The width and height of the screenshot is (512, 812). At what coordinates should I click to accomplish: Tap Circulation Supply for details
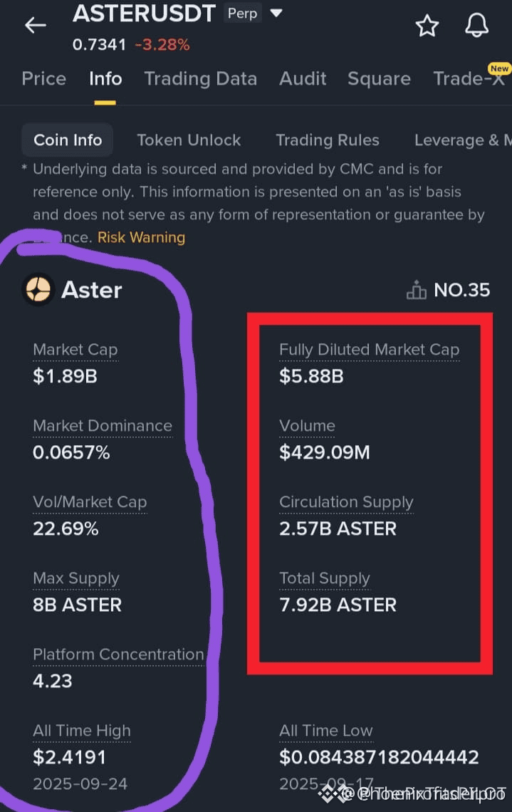[x=346, y=502]
